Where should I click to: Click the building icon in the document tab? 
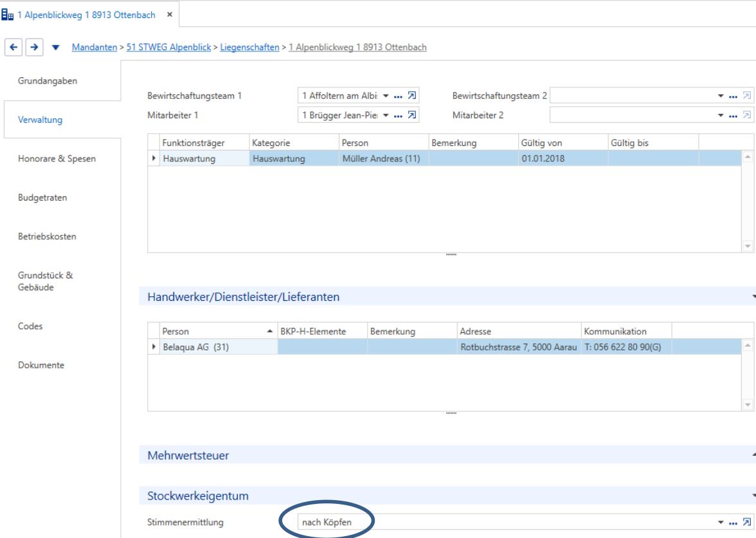click(x=7, y=15)
